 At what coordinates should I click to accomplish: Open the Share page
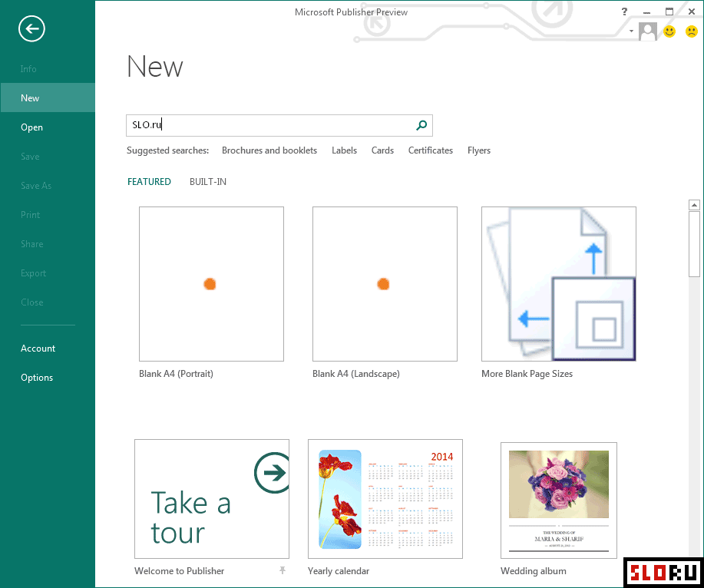coord(32,244)
